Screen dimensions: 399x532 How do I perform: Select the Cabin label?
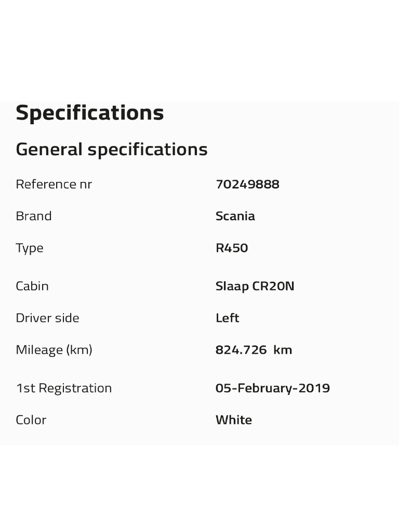(32, 286)
